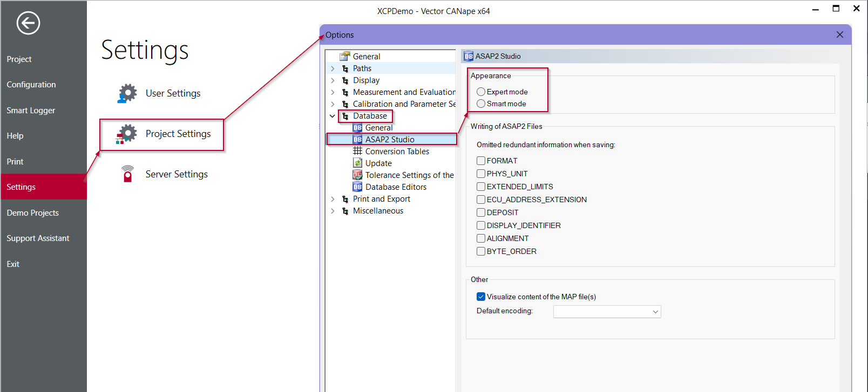Select Smart mode radio button

tap(481, 104)
